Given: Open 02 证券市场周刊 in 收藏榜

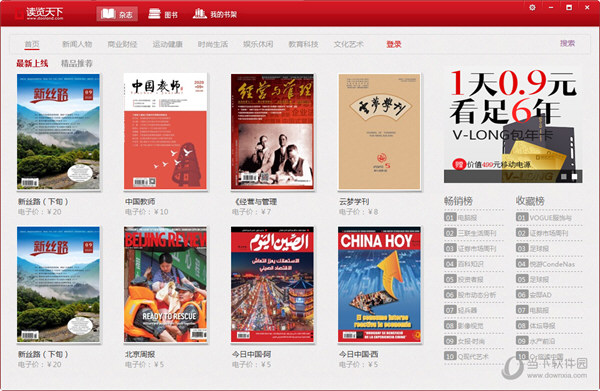Looking at the screenshot, I should click(x=542, y=233).
